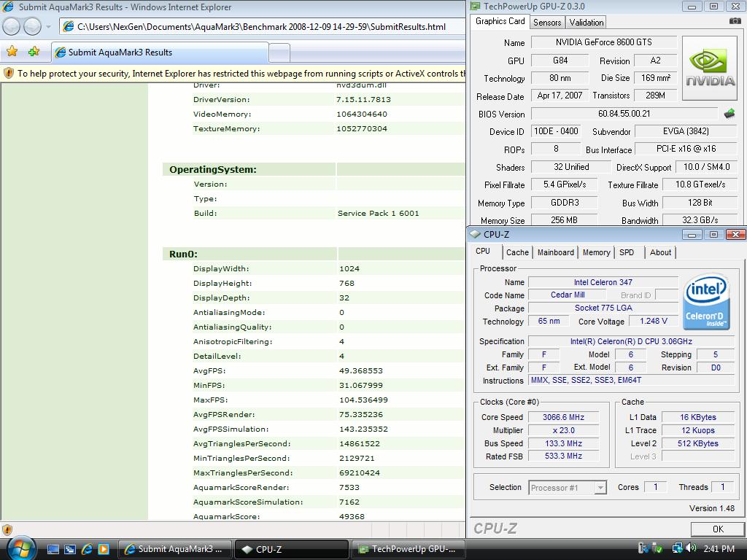747x560 pixels.
Task: Launch Windows Media Player from quick launch
Action: pos(104,549)
